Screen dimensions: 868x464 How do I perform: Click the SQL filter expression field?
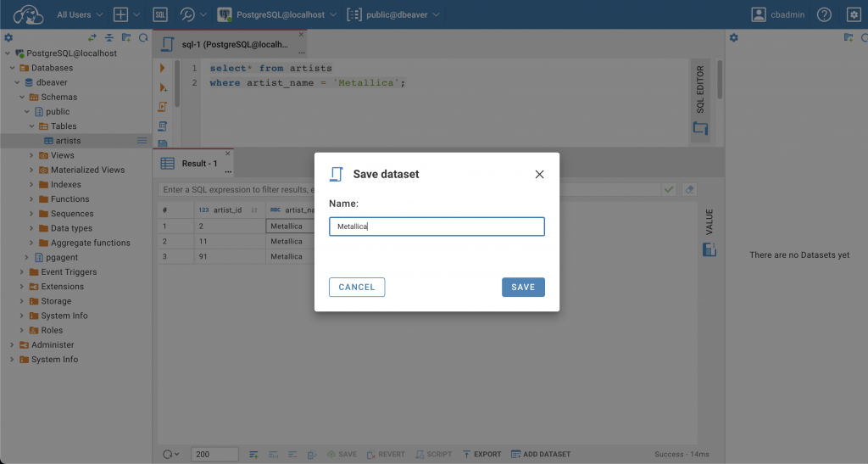tap(409, 189)
